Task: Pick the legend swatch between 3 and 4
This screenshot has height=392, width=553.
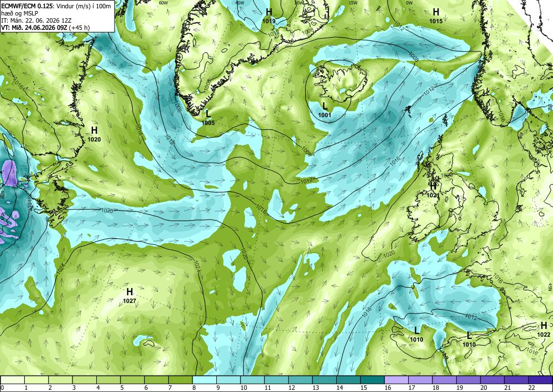Action: pyautogui.click(x=84, y=380)
